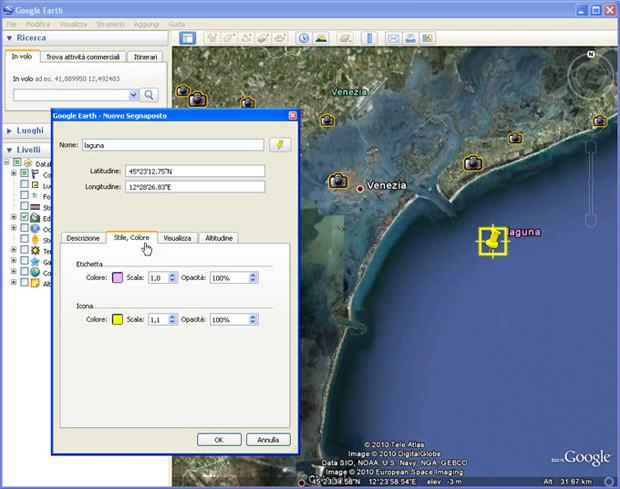Click the Nome text field

pyautogui.click(x=173, y=145)
